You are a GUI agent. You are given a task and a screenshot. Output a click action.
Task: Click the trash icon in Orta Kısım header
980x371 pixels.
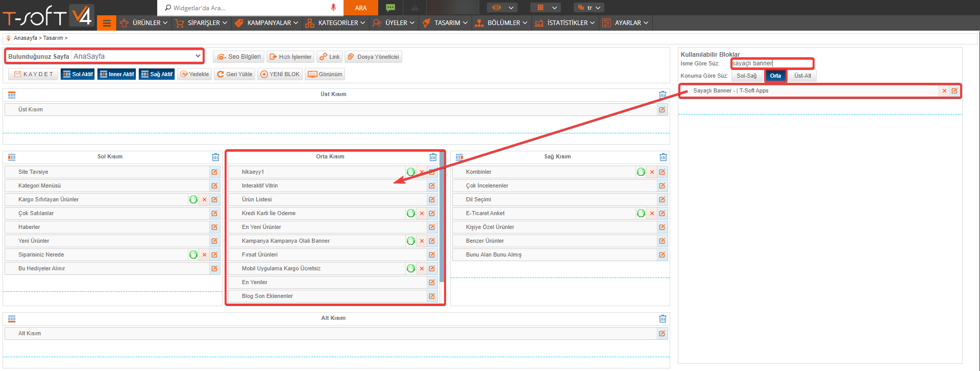click(x=433, y=157)
